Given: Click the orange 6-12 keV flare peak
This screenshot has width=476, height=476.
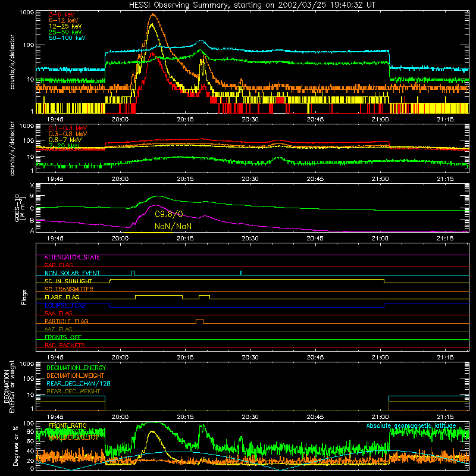Looking at the screenshot, I should (153, 14).
